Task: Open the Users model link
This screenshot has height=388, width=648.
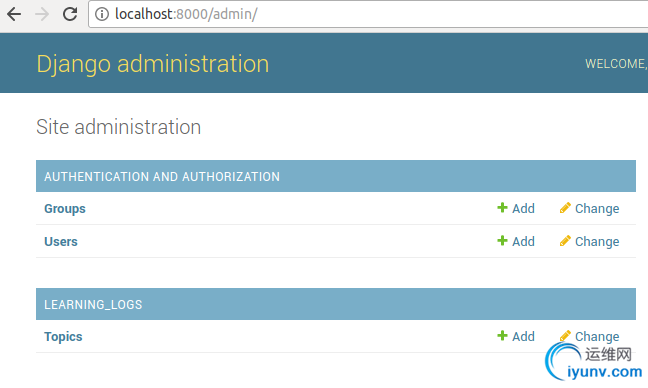Action: pyautogui.click(x=61, y=241)
